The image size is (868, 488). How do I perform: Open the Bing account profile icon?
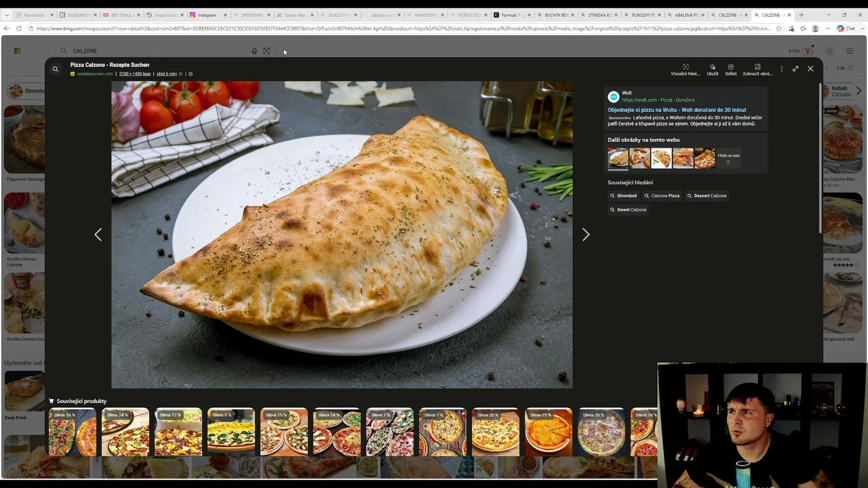pyautogui.click(x=829, y=51)
